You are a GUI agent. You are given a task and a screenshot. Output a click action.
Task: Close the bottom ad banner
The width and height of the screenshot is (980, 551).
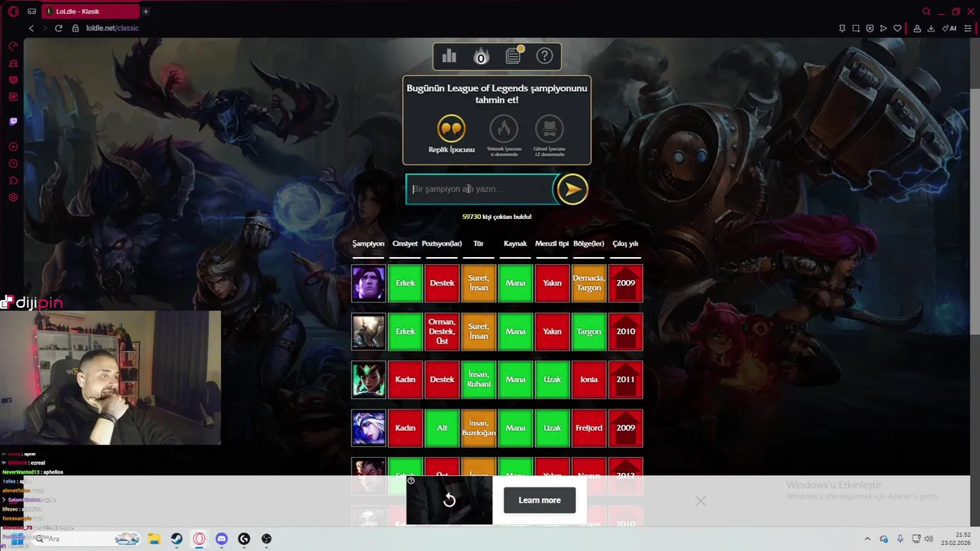click(701, 500)
